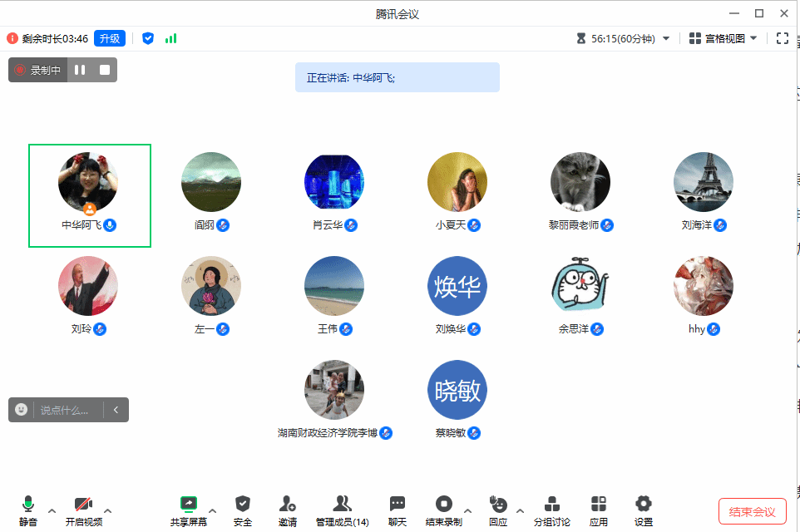
Task: Toggle 王伟 muted microphone icon
Action: click(346, 329)
